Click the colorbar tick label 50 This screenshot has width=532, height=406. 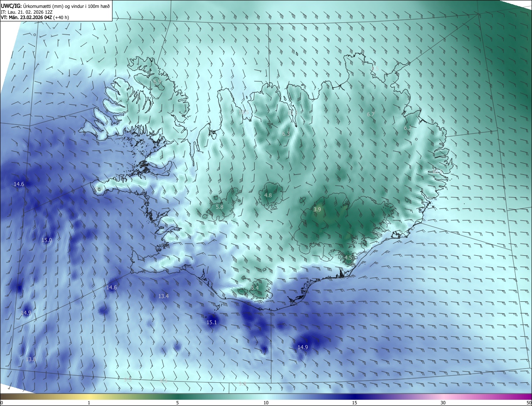(x=529, y=403)
